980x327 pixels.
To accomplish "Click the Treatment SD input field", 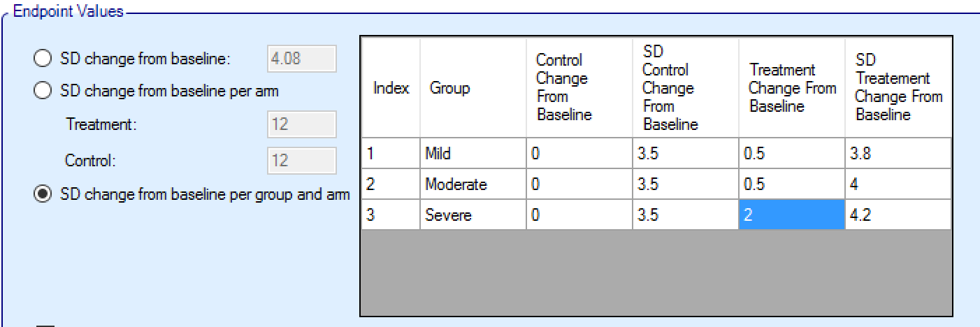I will [x=301, y=125].
